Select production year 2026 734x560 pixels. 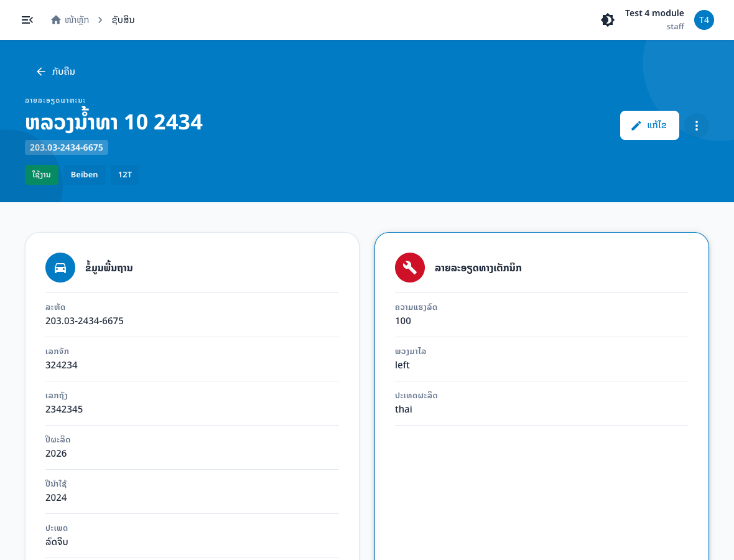(x=56, y=453)
